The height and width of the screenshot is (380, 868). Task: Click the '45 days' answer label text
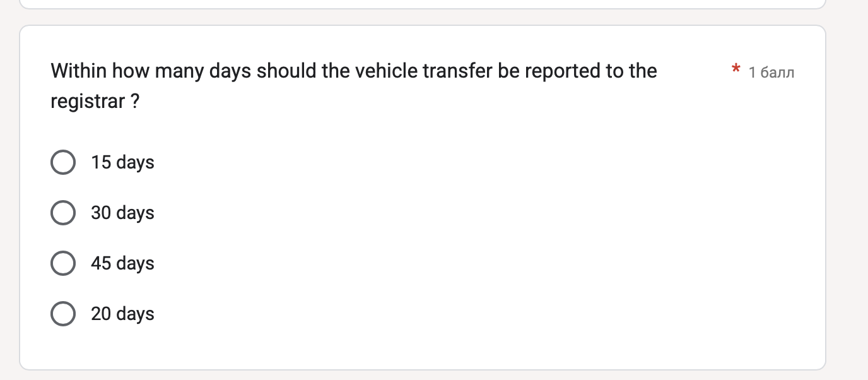pos(122,264)
